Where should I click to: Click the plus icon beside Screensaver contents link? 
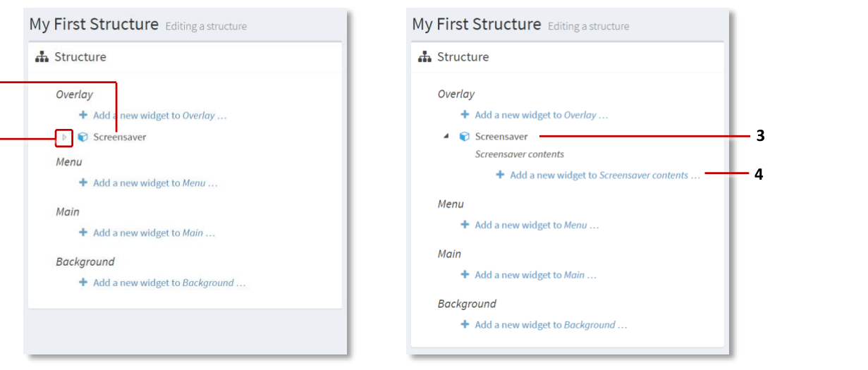(x=500, y=175)
